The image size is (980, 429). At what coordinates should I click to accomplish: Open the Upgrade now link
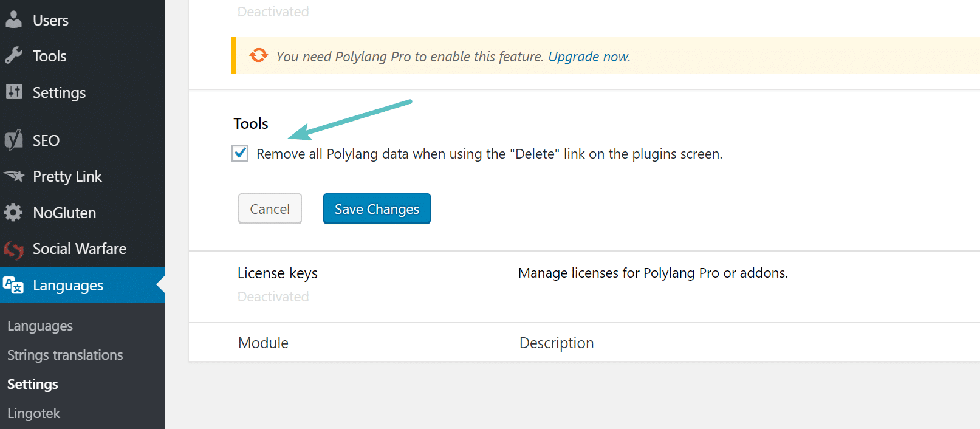click(588, 56)
